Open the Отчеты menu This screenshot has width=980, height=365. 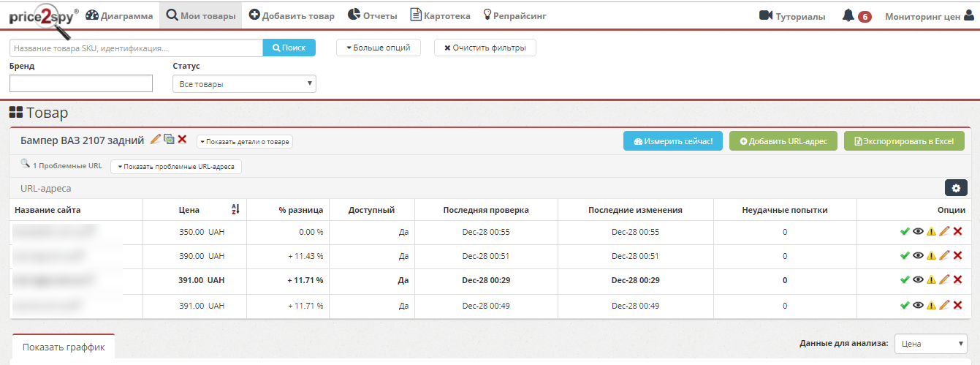pos(373,15)
